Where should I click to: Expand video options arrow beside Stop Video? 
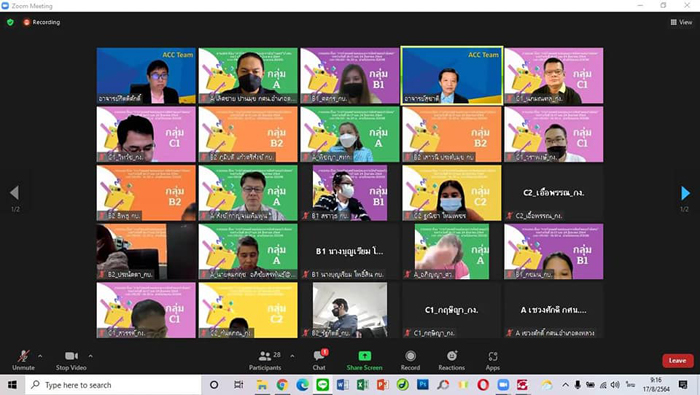pyautogui.click(x=91, y=356)
